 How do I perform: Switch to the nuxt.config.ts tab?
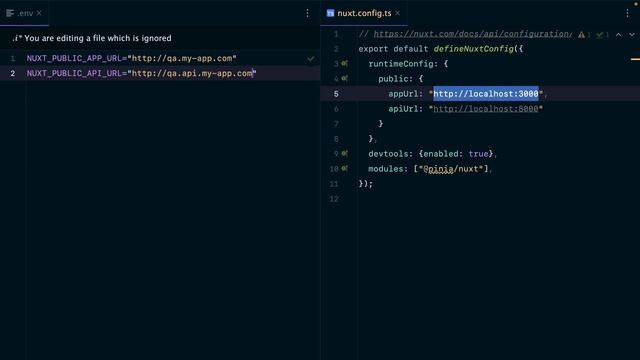click(x=364, y=13)
